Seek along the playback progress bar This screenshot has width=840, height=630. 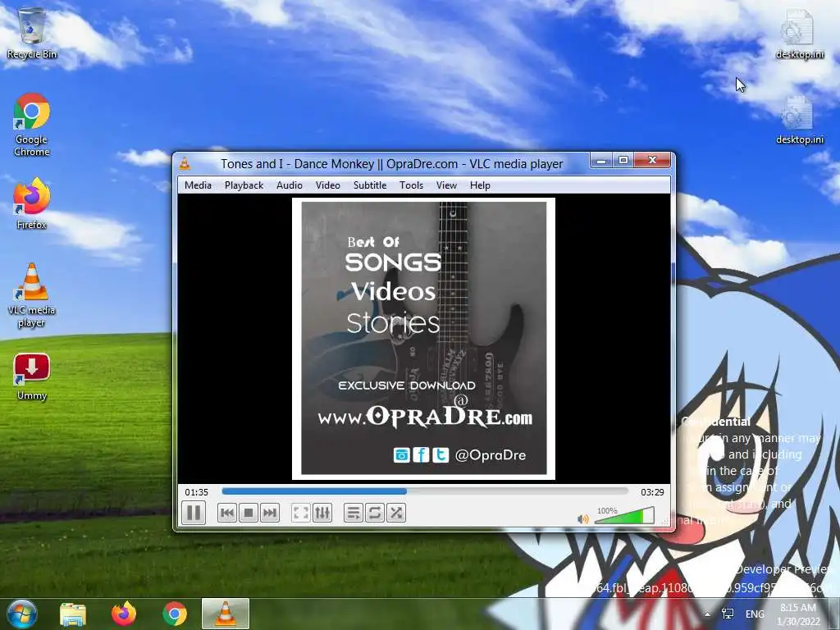pyautogui.click(x=424, y=491)
